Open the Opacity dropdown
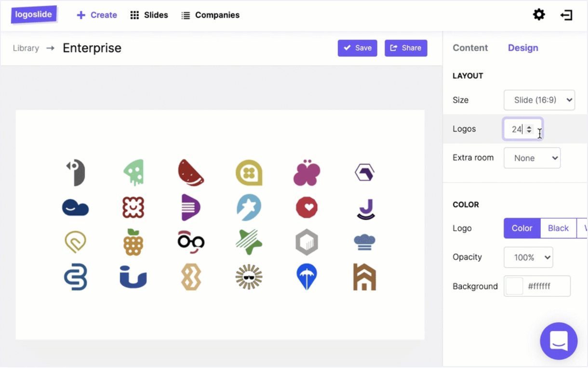588x368 pixels. tap(528, 257)
